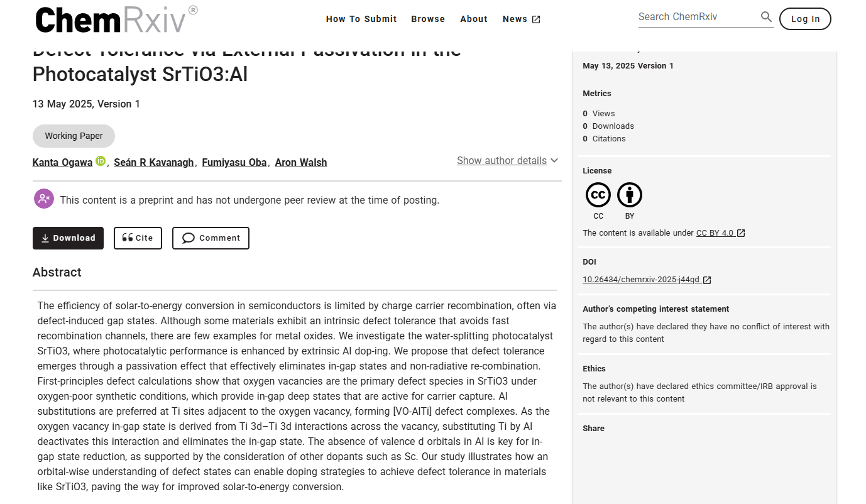
Task: Open author Fumiyasu Oba
Action: (234, 162)
